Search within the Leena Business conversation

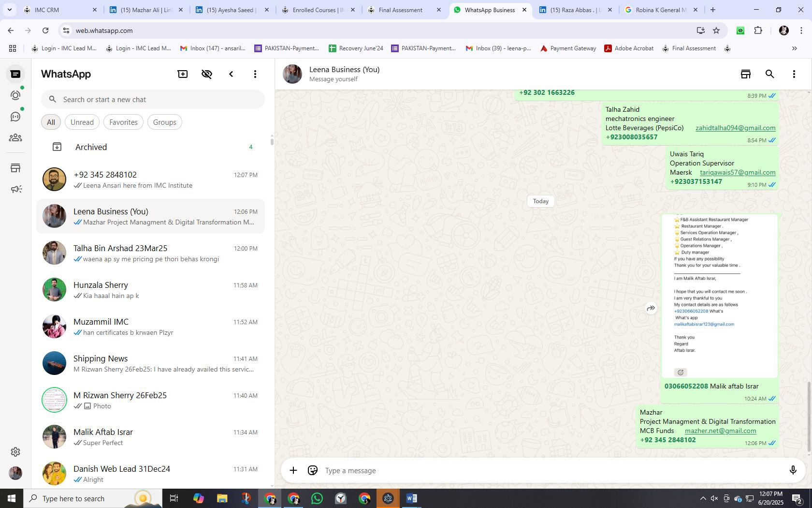pos(770,74)
